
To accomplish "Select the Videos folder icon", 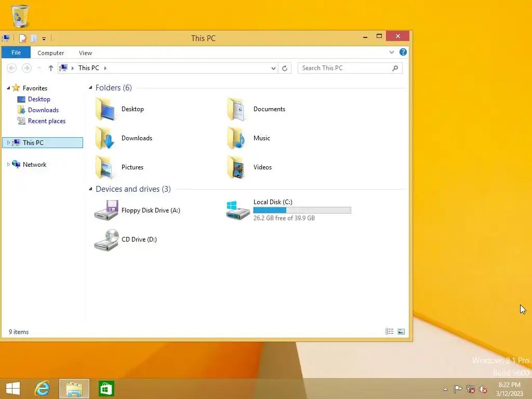I will tap(236, 167).
